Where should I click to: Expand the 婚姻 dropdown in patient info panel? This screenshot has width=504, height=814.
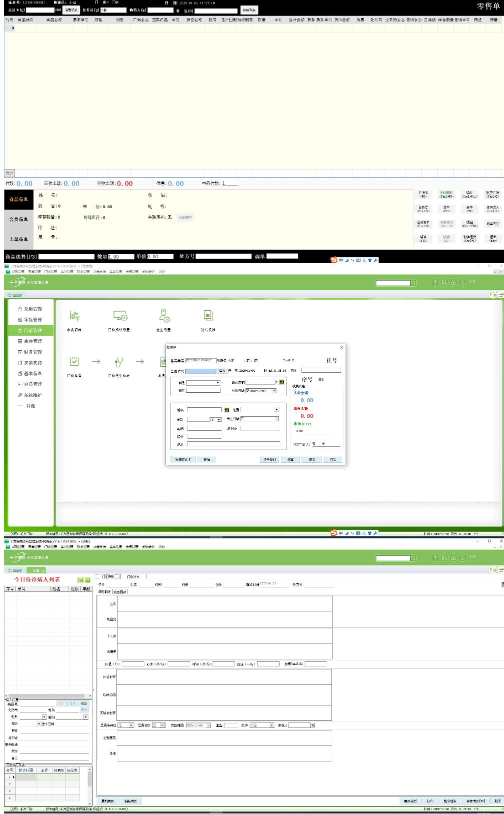(x=86, y=717)
